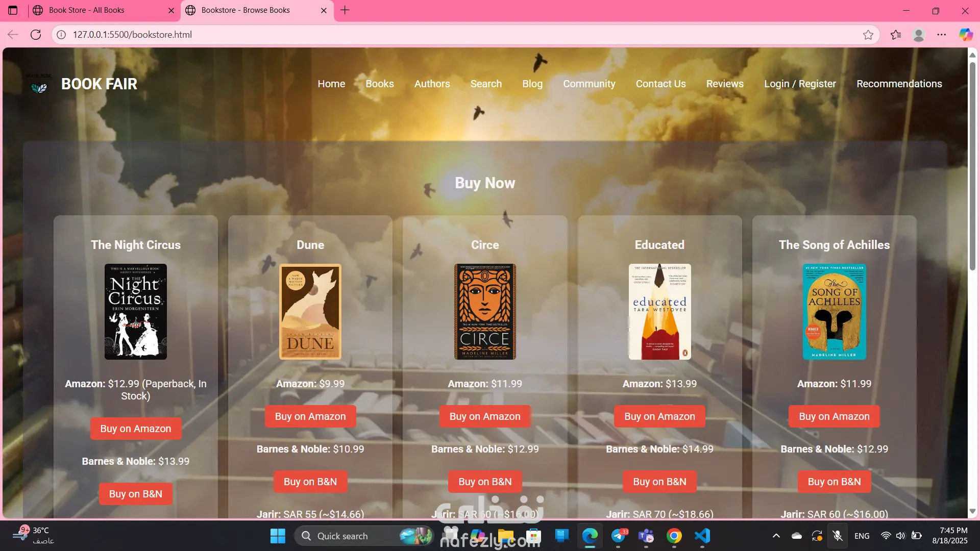Buy The Song of Achilles on Amazon
980x551 pixels.
point(834,416)
